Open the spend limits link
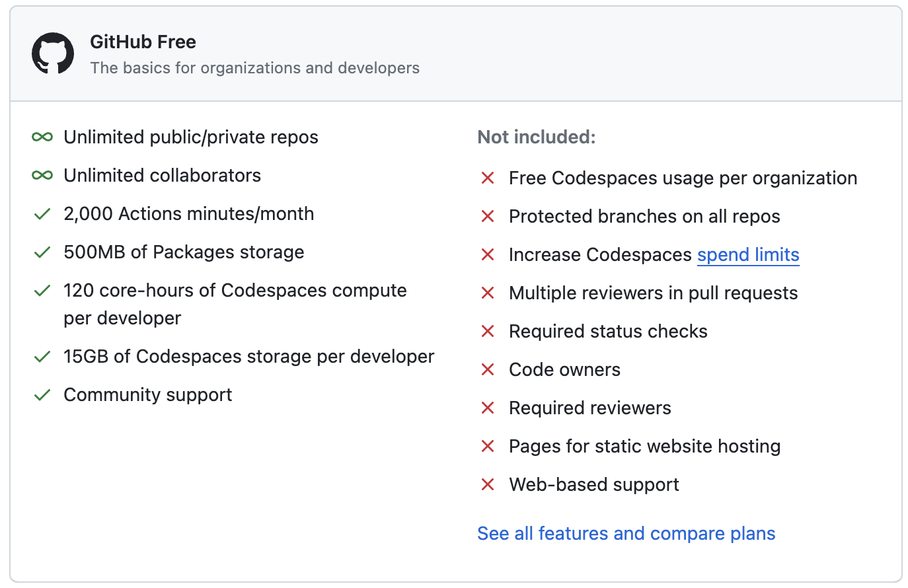The width and height of the screenshot is (908, 588). coord(748,255)
